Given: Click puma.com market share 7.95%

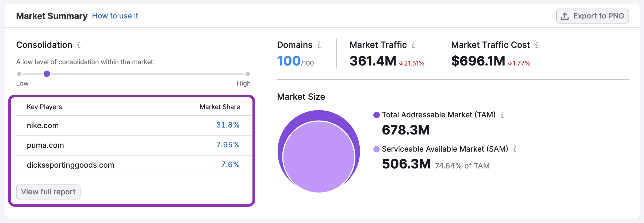Looking at the screenshot, I should (x=228, y=145).
